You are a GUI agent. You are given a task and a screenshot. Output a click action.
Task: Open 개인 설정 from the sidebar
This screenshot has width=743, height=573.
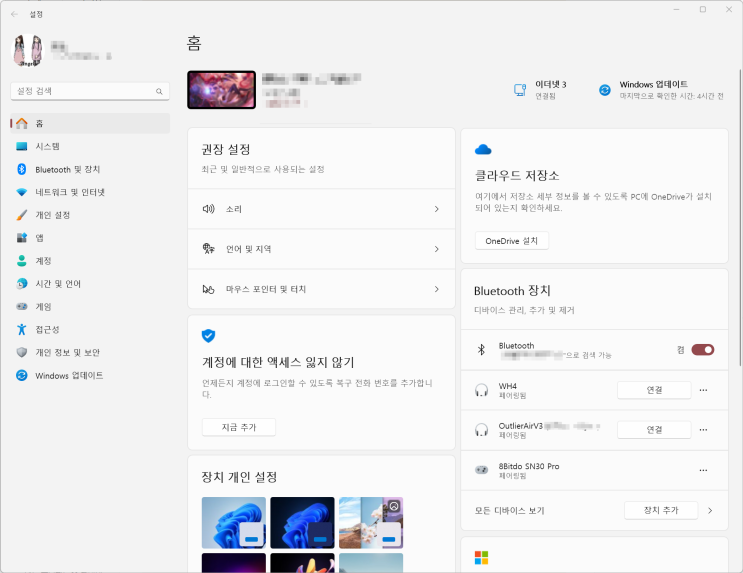[90, 215]
